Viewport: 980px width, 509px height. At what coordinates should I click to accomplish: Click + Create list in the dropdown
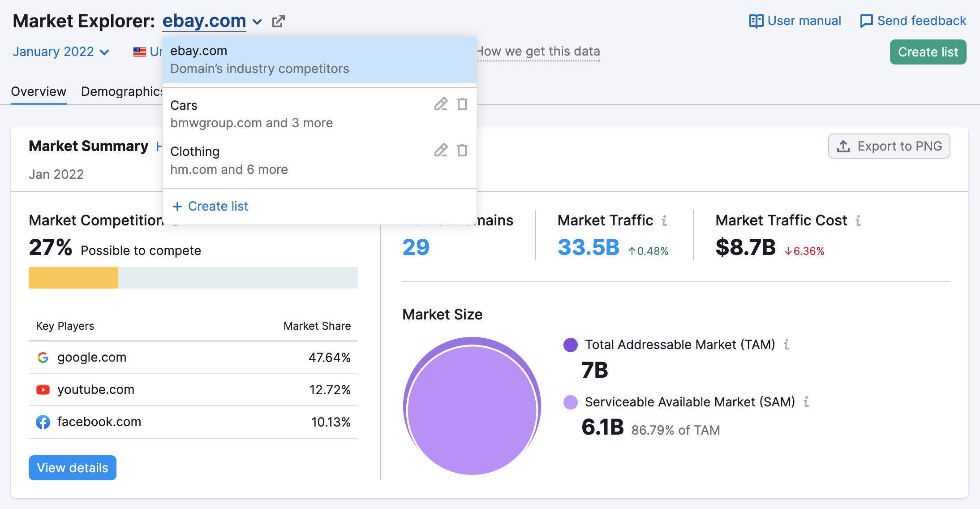210,206
